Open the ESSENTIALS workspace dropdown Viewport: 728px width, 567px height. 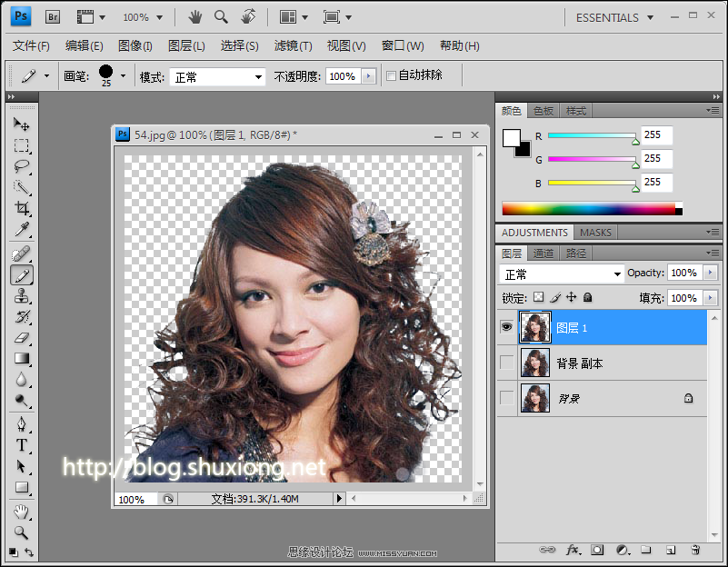[614, 17]
